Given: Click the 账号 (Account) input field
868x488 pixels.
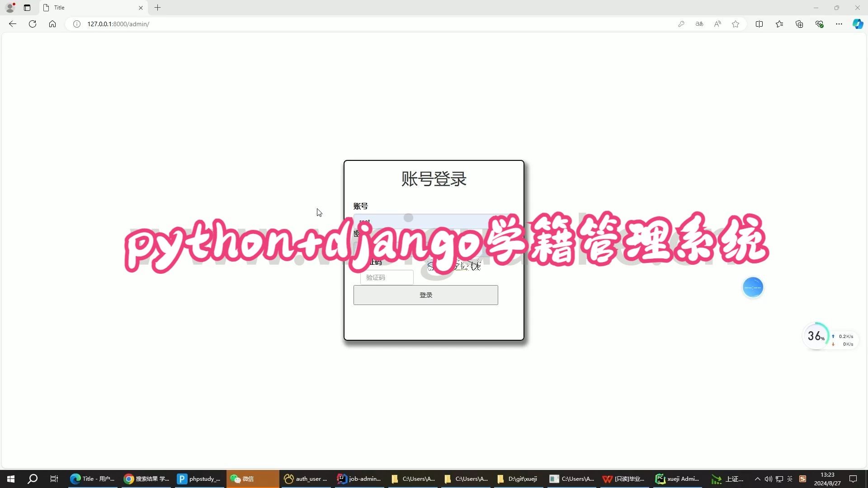Looking at the screenshot, I should (425, 221).
